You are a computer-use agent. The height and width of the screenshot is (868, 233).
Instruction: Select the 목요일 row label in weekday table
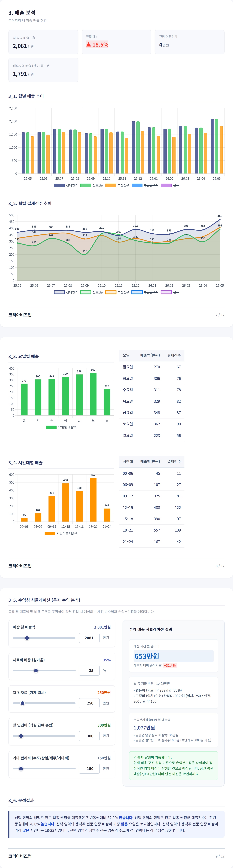click(128, 401)
